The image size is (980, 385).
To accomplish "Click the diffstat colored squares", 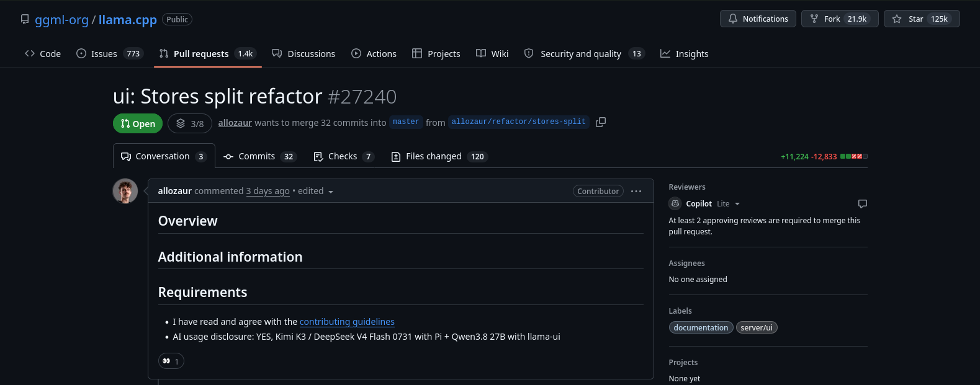I will point(854,156).
